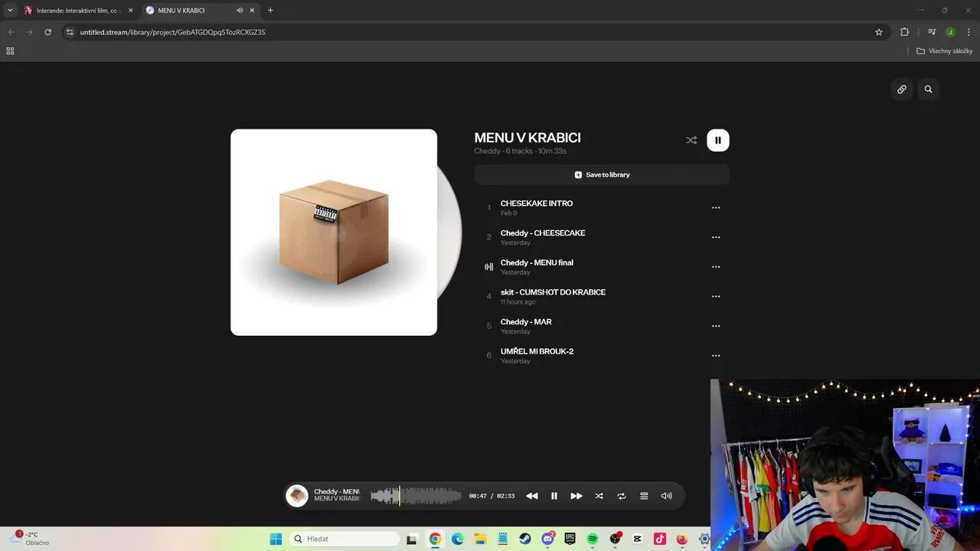Image resolution: width=980 pixels, height=551 pixels.
Task: Open browser media controls icon
Action: (932, 32)
